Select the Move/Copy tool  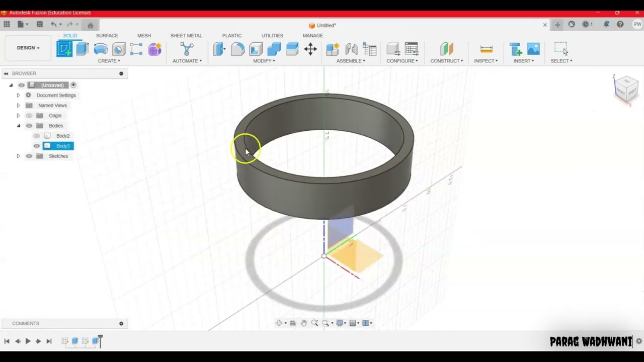click(310, 49)
